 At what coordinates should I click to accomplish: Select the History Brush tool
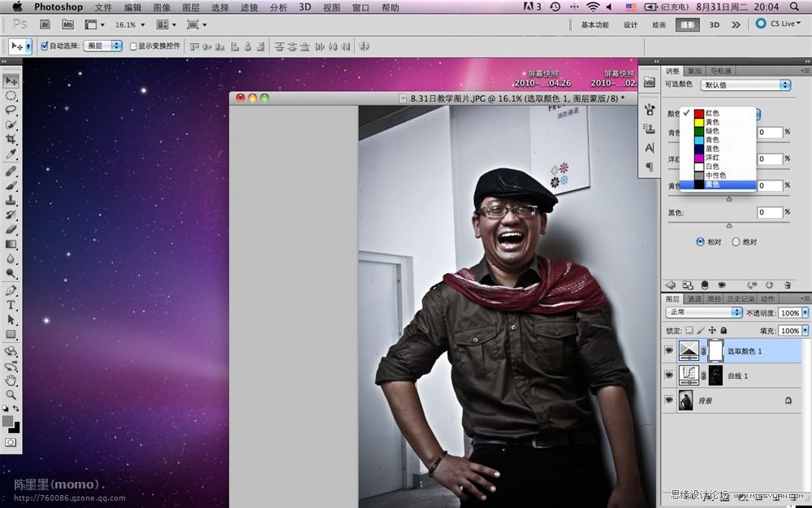[x=11, y=214]
